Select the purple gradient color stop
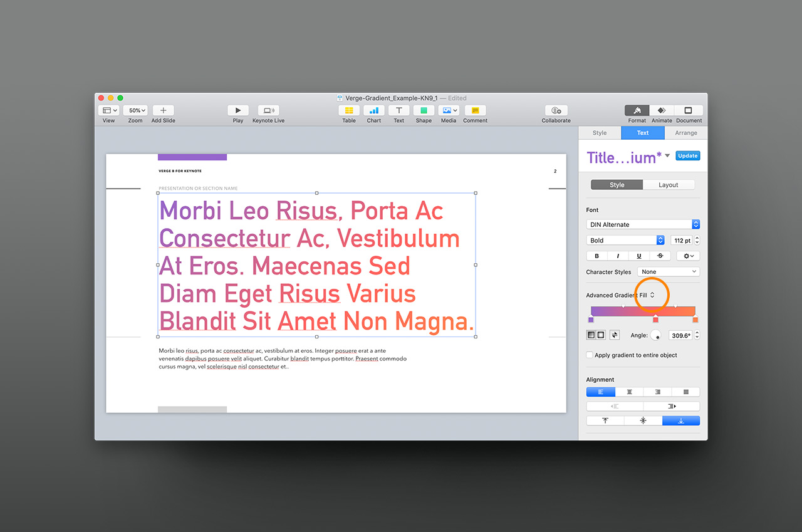Screen dimensions: 802x532 (591, 320)
